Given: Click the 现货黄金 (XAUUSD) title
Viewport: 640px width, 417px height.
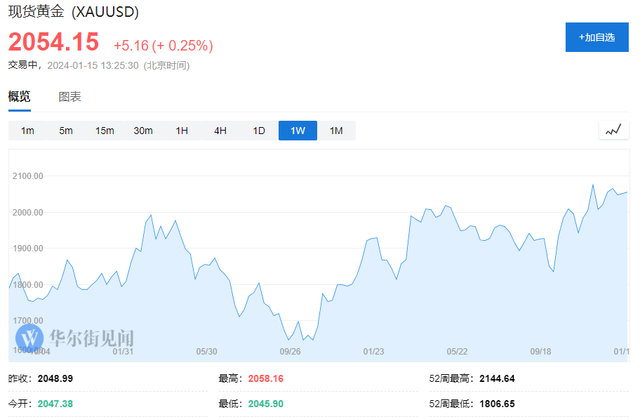Looking at the screenshot, I should (73, 11).
